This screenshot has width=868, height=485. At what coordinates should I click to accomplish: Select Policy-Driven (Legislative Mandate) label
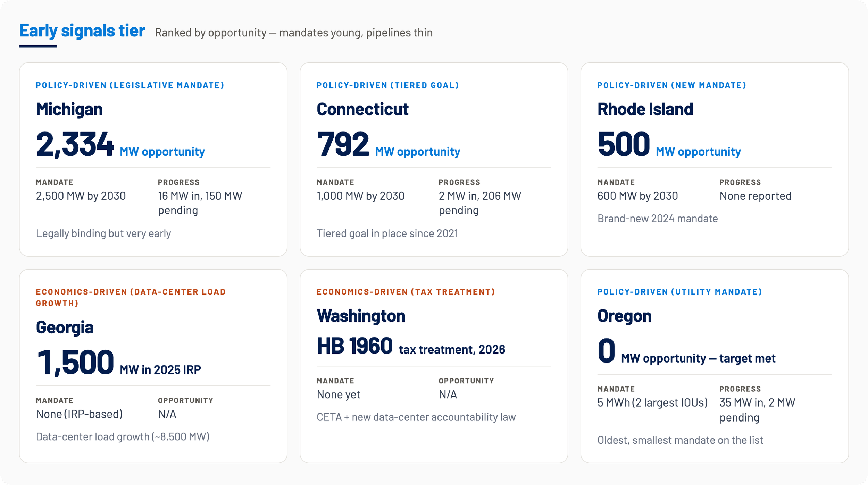[x=130, y=85]
